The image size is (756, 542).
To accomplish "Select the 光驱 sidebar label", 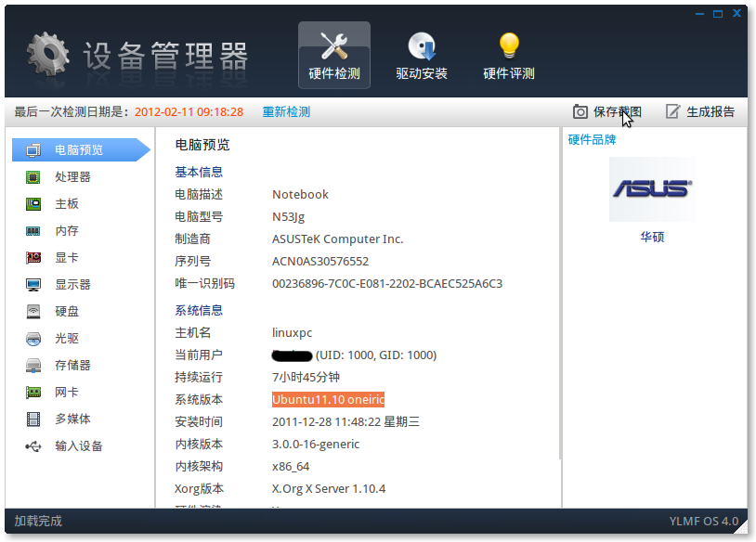I will 67,338.
